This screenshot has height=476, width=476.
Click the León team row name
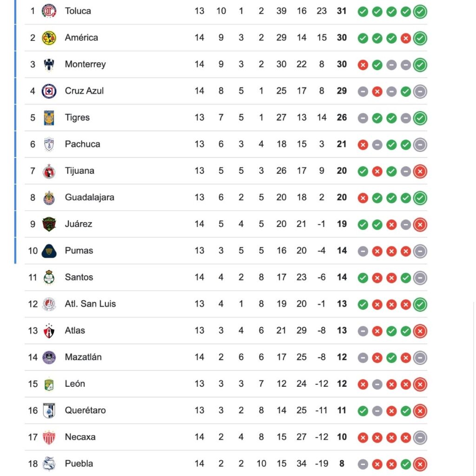(75, 384)
